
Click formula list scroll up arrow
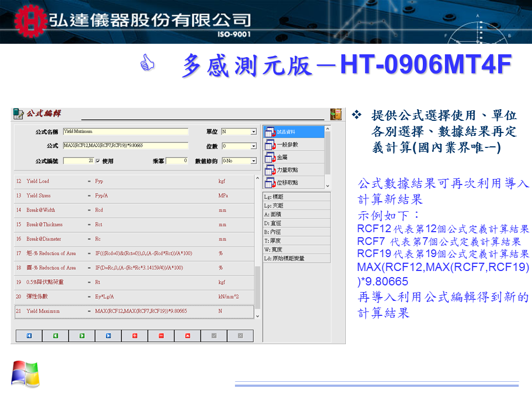[258, 178]
